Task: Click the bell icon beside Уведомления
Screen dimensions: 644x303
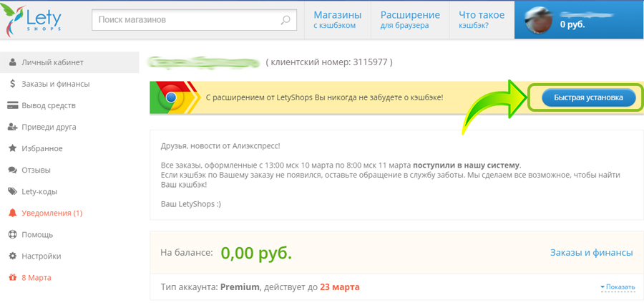Action: tap(12, 213)
